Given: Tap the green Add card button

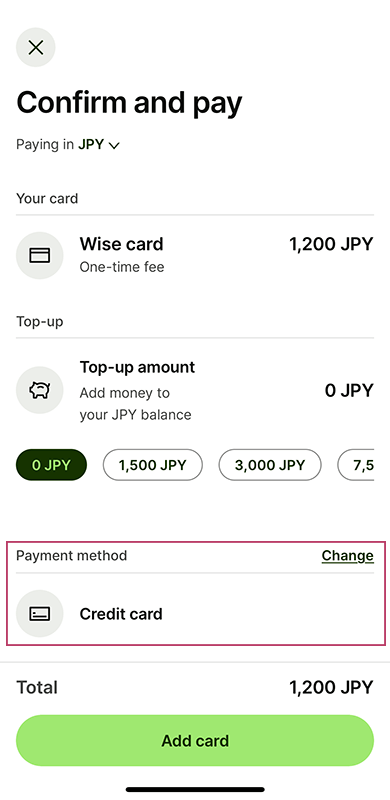Looking at the screenshot, I should (x=195, y=740).
